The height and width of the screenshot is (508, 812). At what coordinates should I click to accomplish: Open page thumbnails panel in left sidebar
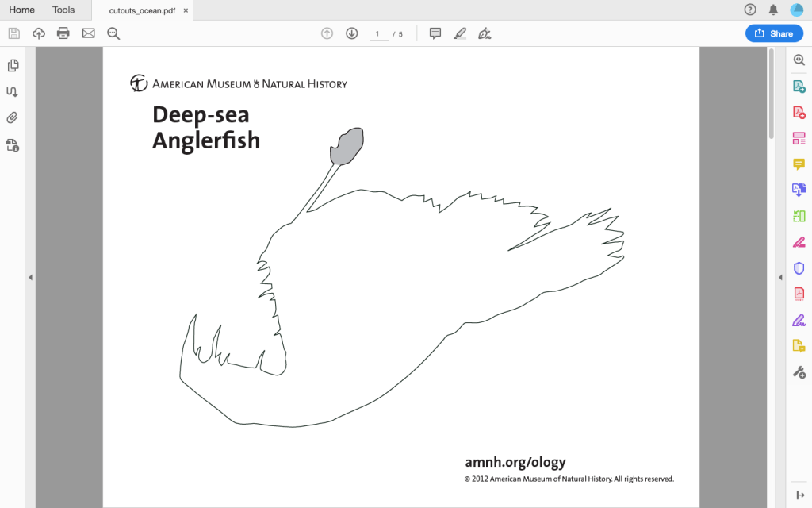pyautogui.click(x=13, y=66)
